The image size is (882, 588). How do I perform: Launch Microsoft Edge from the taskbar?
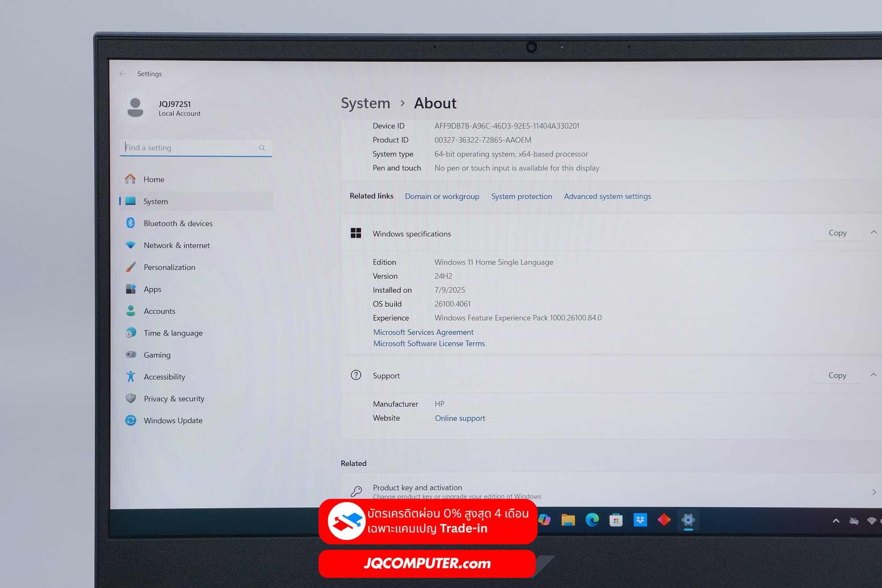592,520
